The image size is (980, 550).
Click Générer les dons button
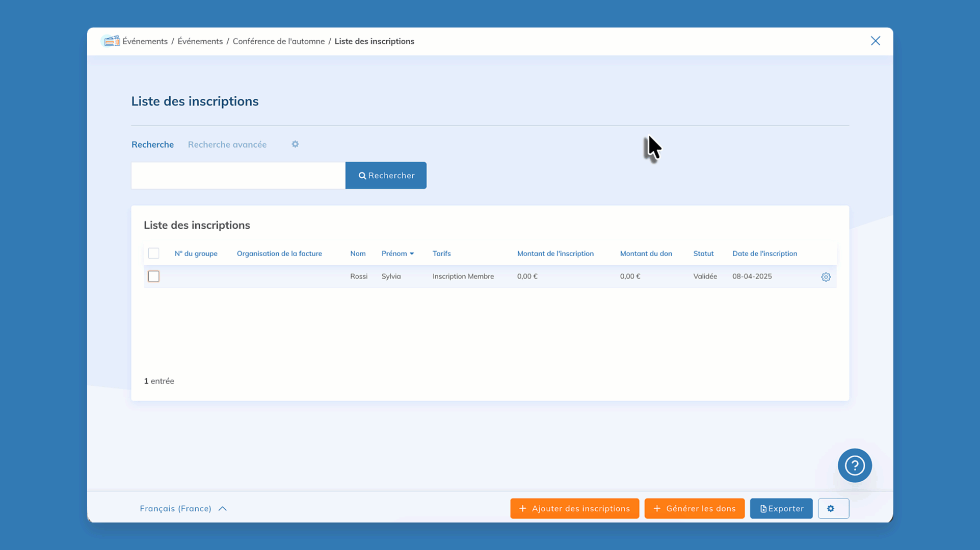(694, 508)
